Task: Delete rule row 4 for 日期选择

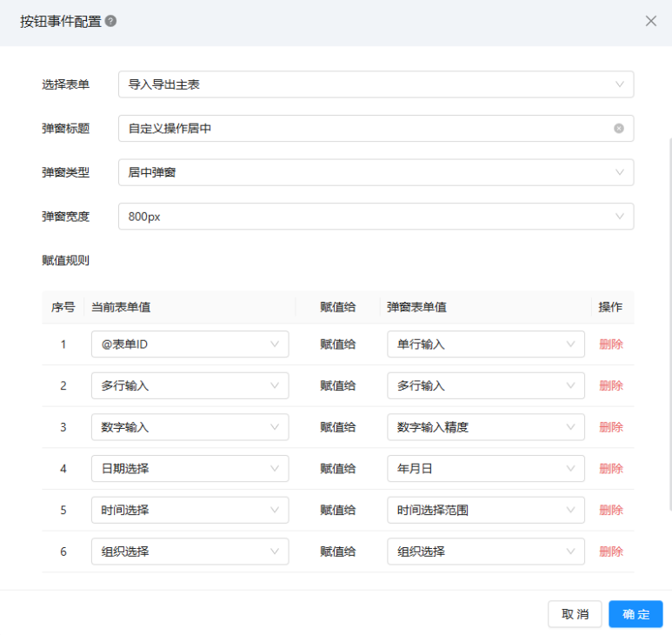Action: pos(611,469)
